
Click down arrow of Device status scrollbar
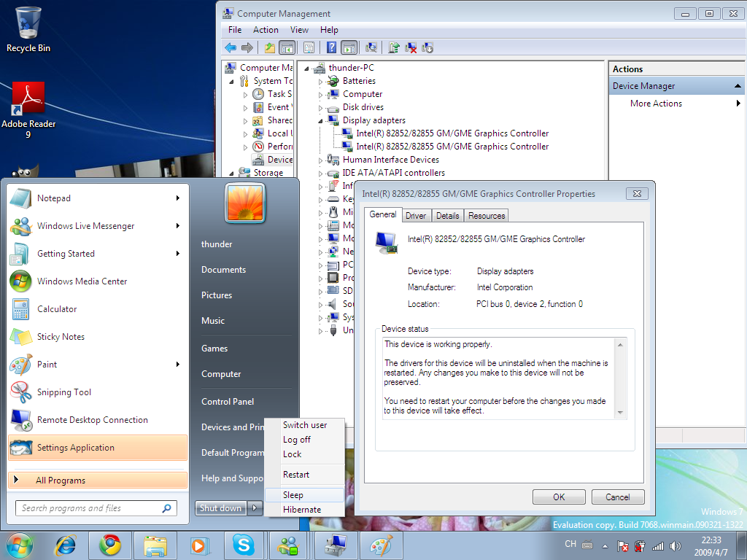point(620,413)
